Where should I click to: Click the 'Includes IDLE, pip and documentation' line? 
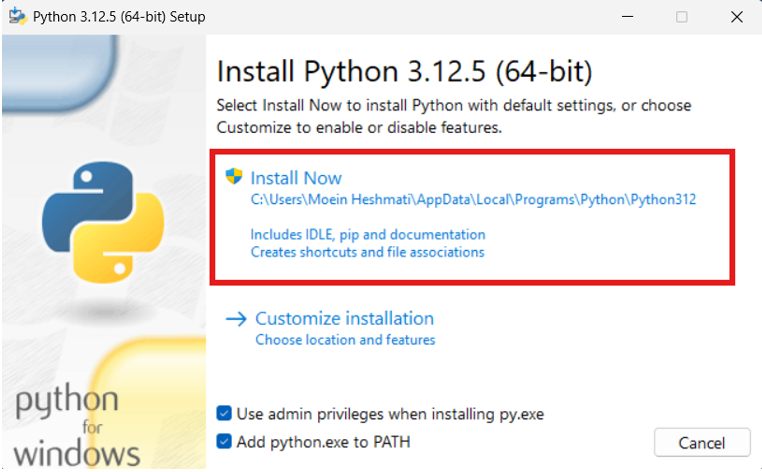pos(368,235)
